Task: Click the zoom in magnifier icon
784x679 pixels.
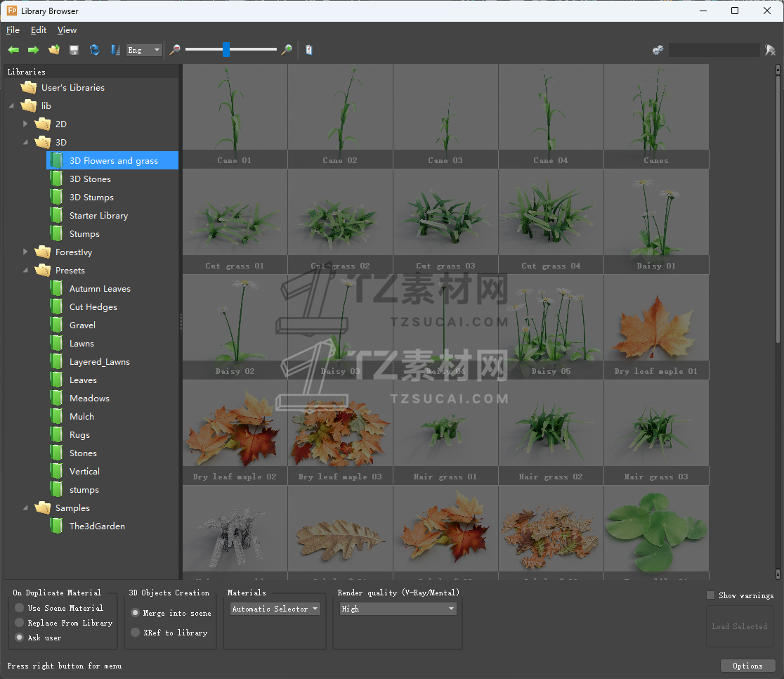Action: [x=287, y=50]
